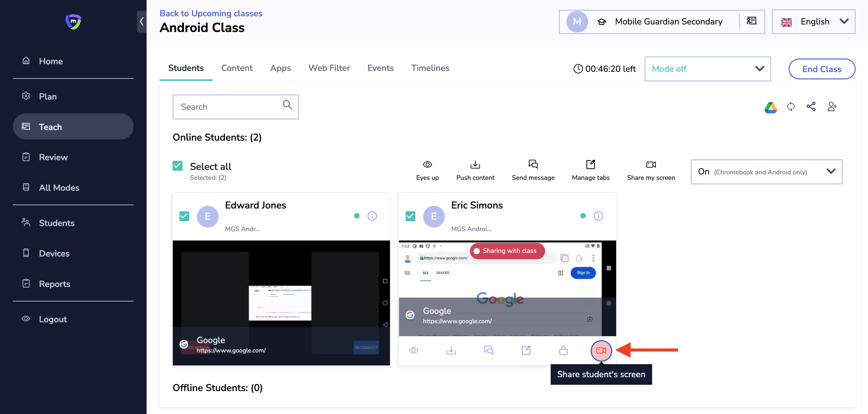Click the add student icon
Image resolution: width=868 pixels, height=414 pixels.
click(832, 107)
